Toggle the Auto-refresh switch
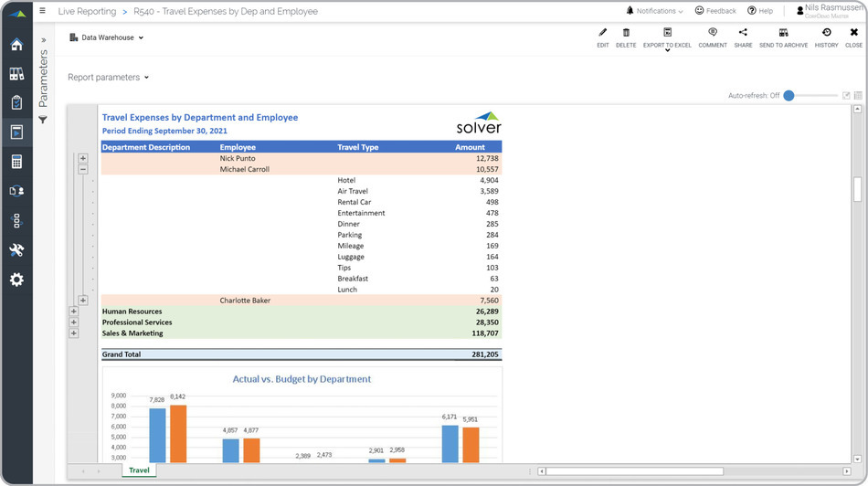 [x=789, y=95]
